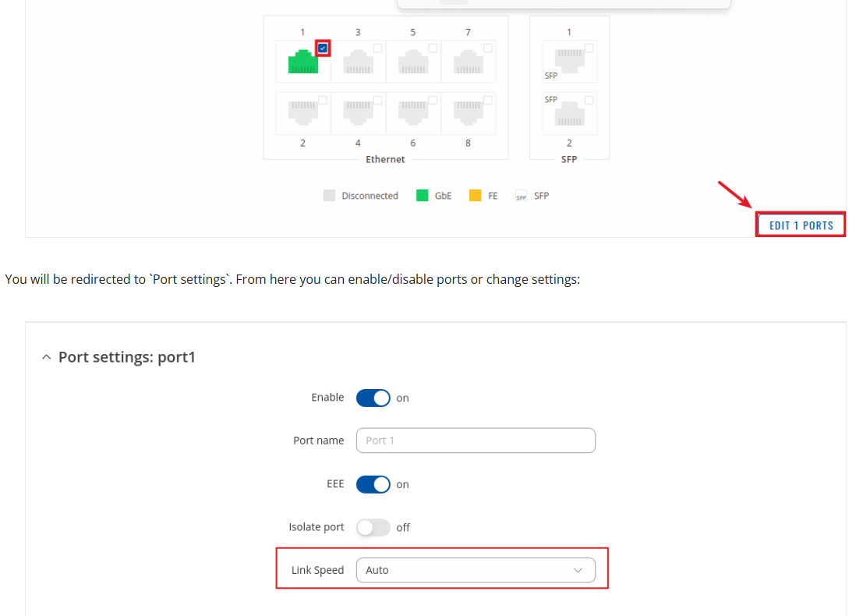Tick the checkbox for Ethernet port 8
The width and height of the screenshot is (849, 616).
pos(487,100)
